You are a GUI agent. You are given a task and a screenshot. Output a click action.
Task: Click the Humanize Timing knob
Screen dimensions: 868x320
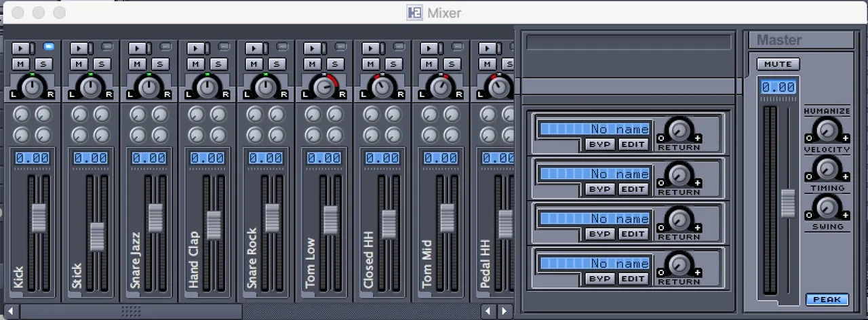(x=826, y=168)
